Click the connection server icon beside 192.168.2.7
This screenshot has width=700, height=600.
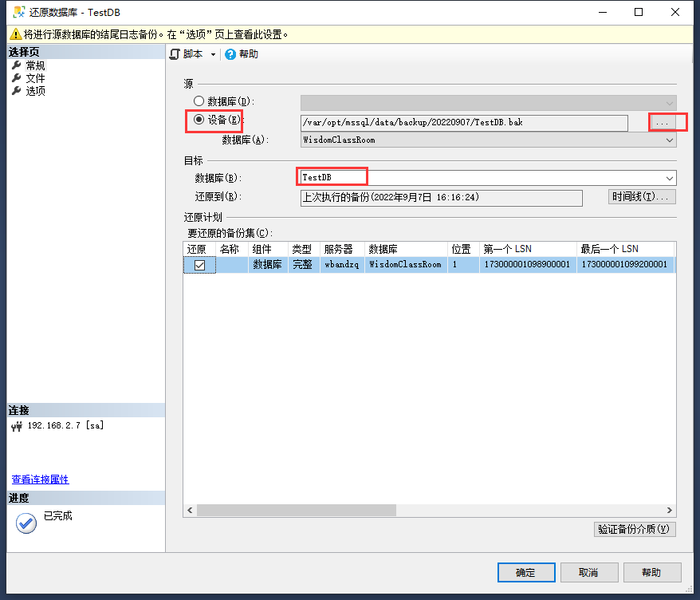tap(17, 426)
